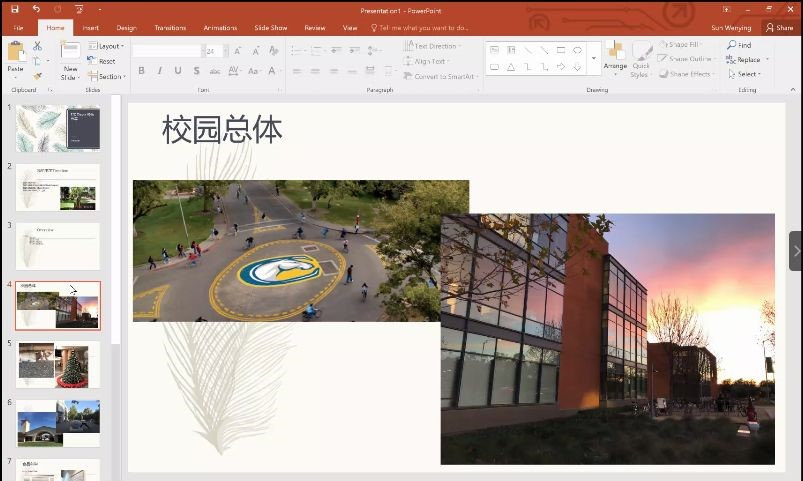Image resolution: width=803 pixels, height=481 pixels.
Task: Toggle underline formatting
Action: 178,71
